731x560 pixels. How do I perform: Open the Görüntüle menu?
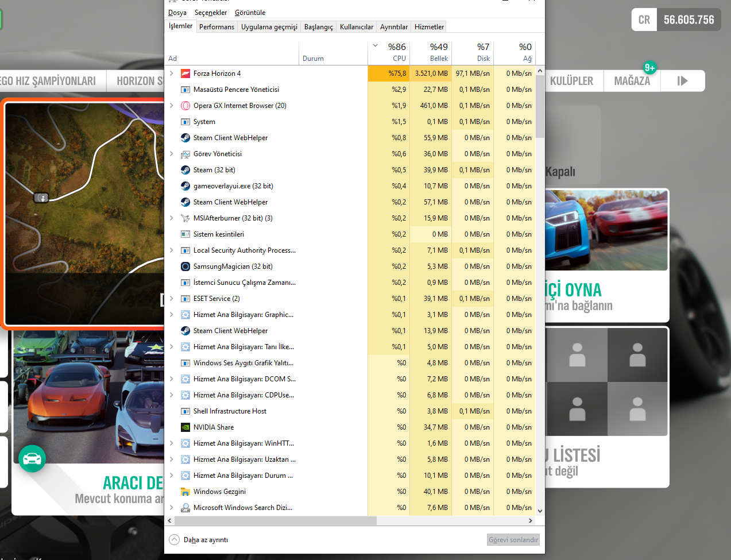(x=250, y=13)
